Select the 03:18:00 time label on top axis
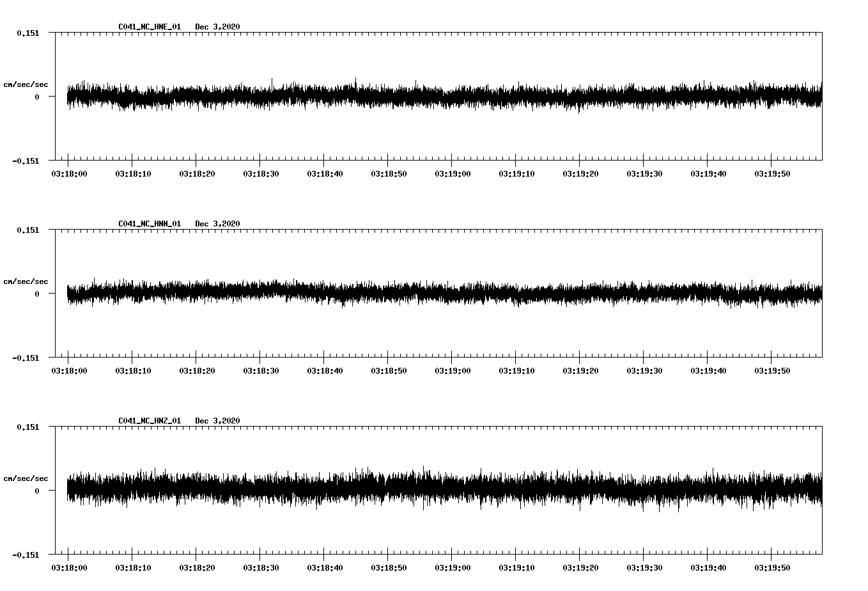The image size is (868, 591). [70, 172]
